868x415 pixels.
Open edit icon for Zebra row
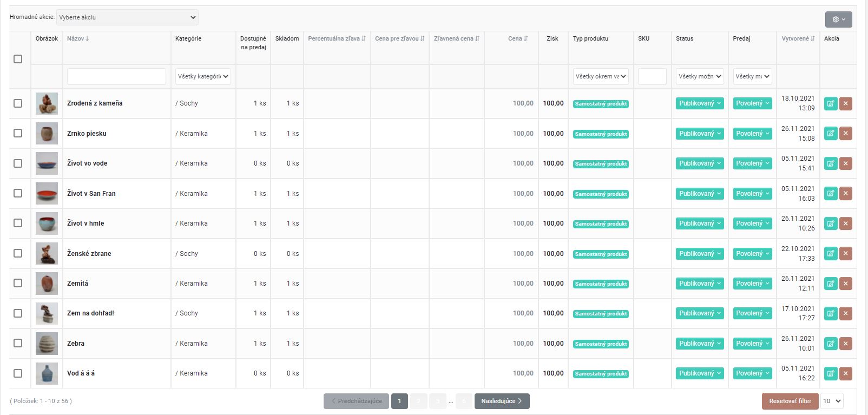(830, 344)
